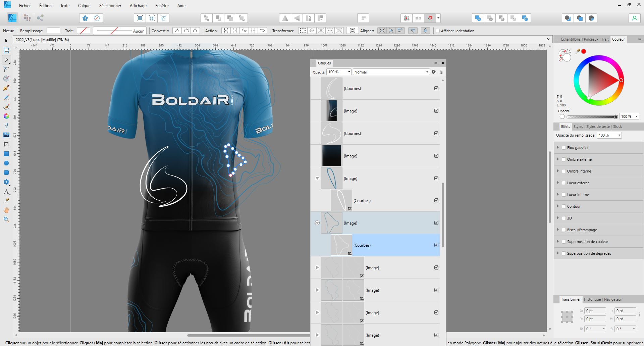
Task: Click the stroke width Aucun field
Action: coord(119,31)
